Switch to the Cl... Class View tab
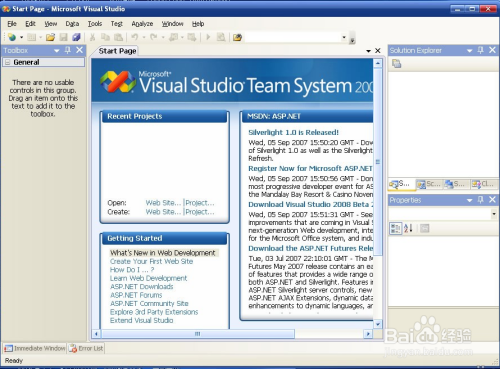 click(484, 184)
